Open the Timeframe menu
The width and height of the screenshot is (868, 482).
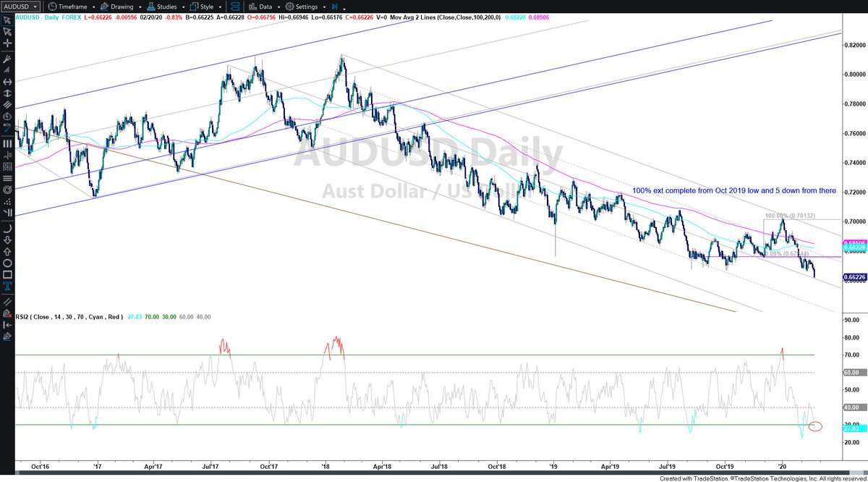69,6
